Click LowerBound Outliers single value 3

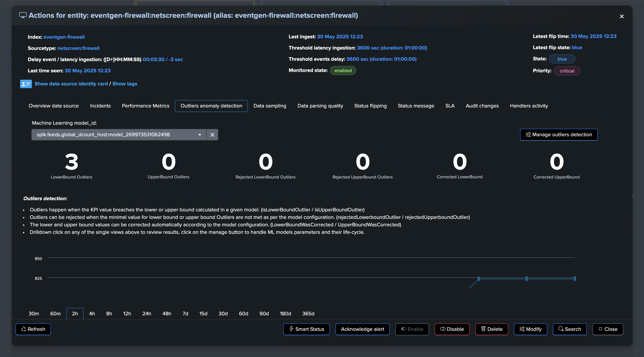[x=71, y=162]
